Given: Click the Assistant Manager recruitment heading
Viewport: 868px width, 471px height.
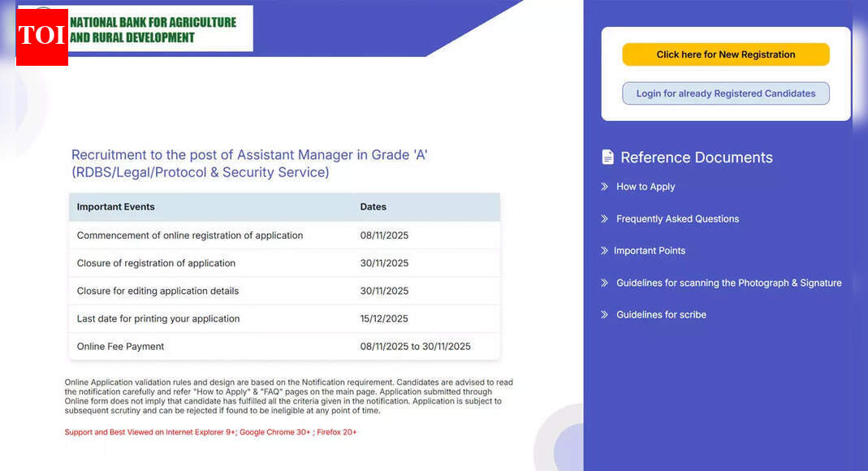Looking at the screenshot, I should (249, 162).
